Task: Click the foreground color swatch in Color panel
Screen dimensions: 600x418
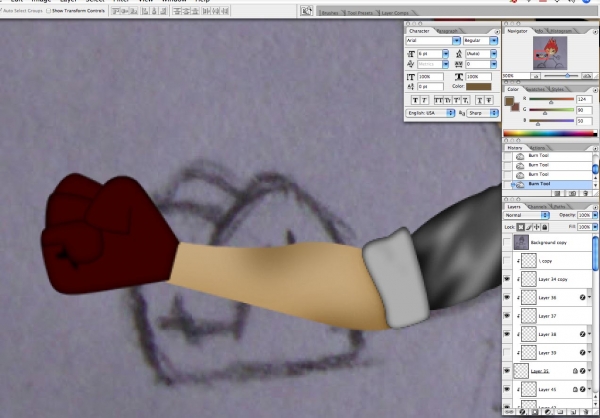Action: tap(509, 101)
